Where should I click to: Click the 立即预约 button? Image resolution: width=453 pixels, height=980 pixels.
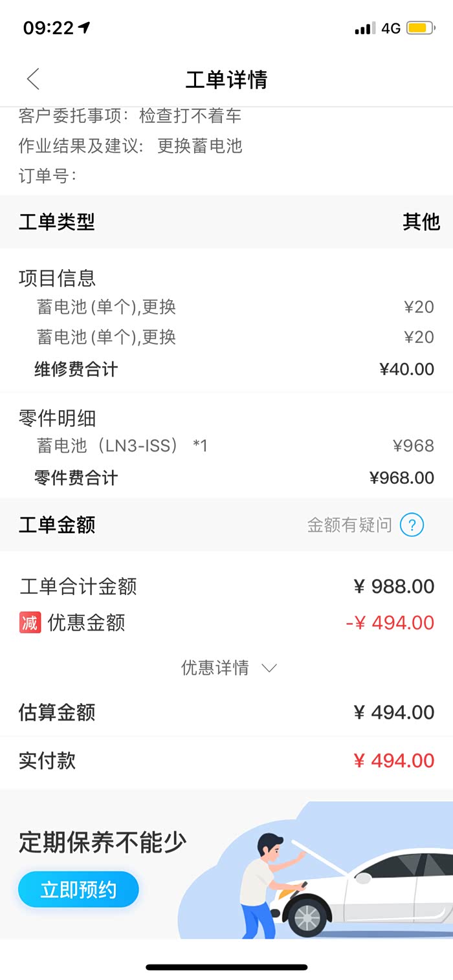click(x=78, y=889)
